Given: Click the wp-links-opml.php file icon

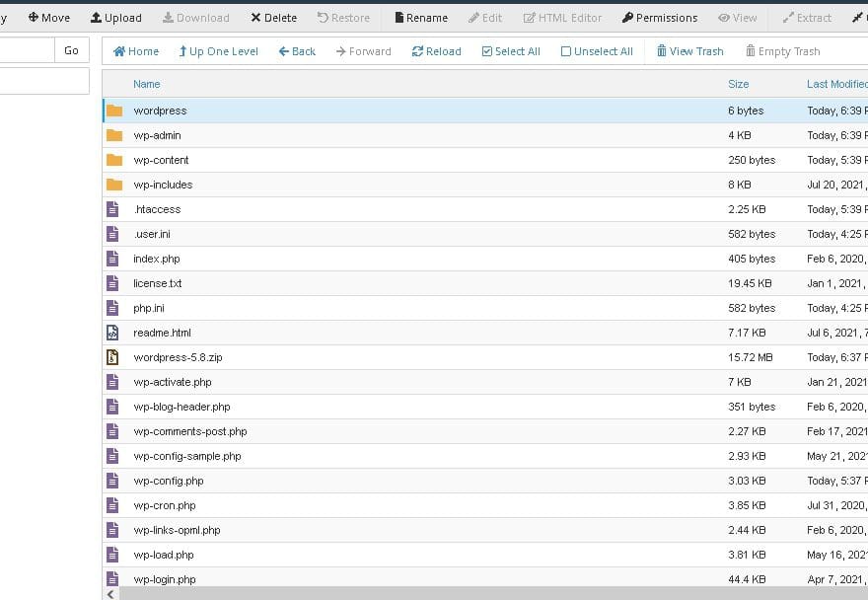Looking at the screenshot, I should (x=112, y=530).
